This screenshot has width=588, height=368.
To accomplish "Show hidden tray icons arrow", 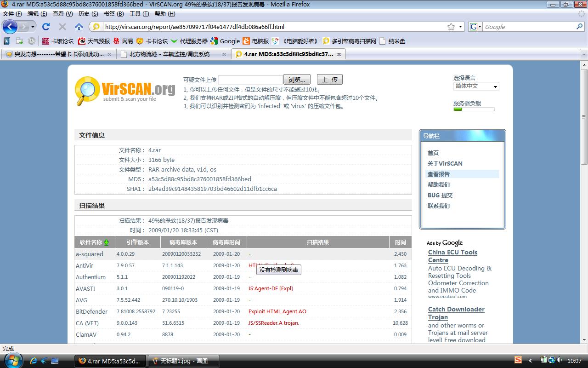I will [x=531, y=361].
